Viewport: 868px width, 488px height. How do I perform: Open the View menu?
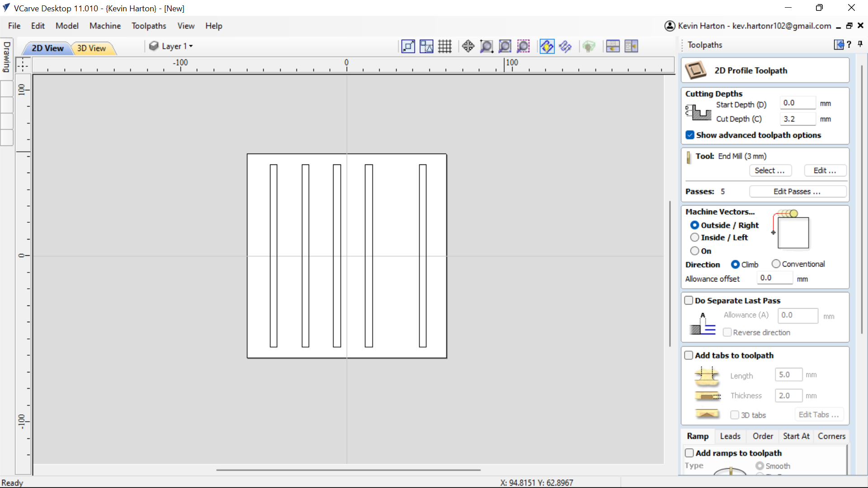pos(186,26)
